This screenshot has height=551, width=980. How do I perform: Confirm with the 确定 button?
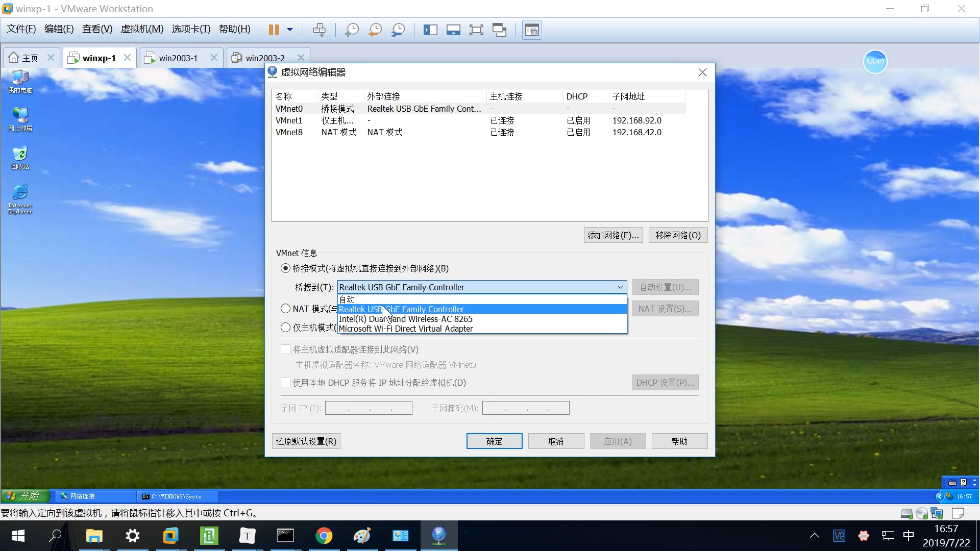tap(494, 441)
